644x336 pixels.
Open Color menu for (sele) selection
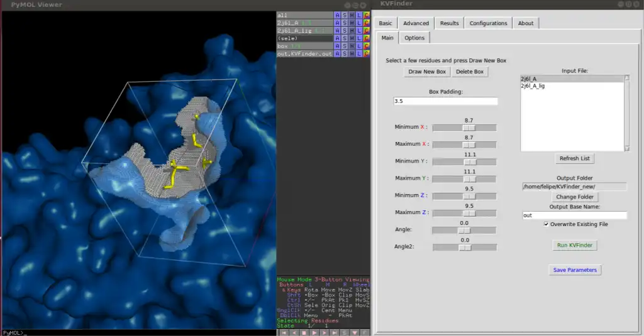click(x=367, y=38)
